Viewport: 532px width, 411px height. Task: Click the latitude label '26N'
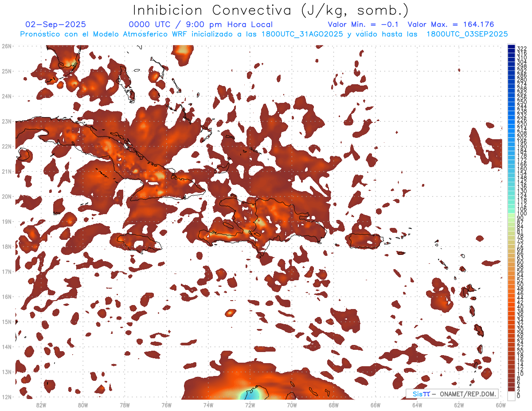[x=6, y=46]
